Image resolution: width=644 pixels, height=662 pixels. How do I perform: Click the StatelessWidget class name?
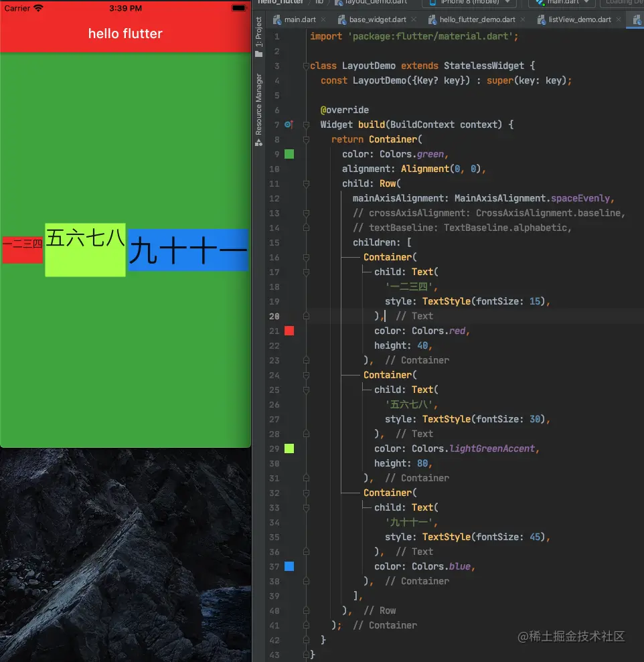click(x=483, y=66)
